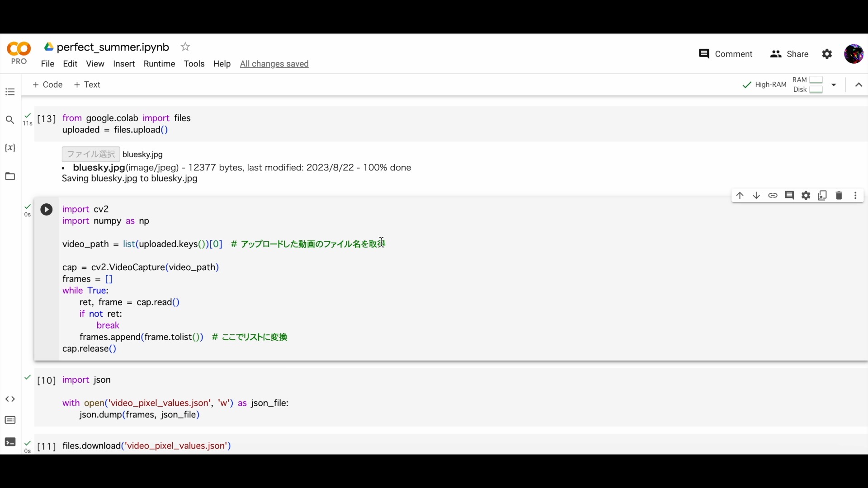Viewport: 868px width, 488px height.
Task: Click the ファイル選択 file chooser button
Action: click(91, 155)
